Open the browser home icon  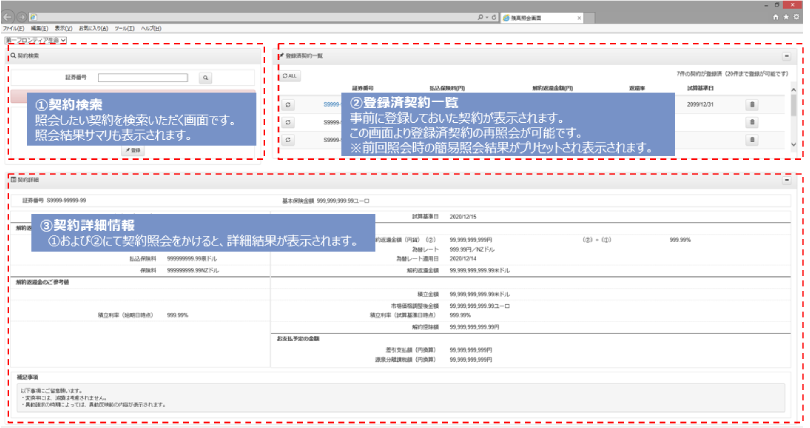point(773,17)
